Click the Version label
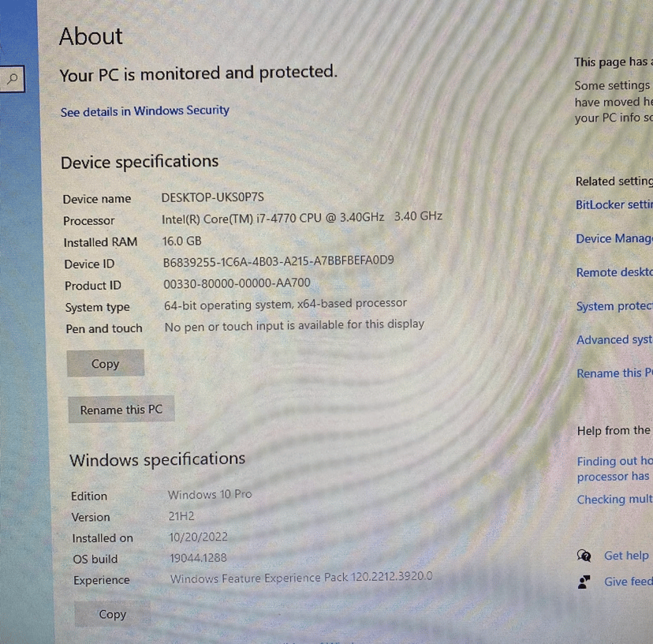653x644 pixels. 91,517
